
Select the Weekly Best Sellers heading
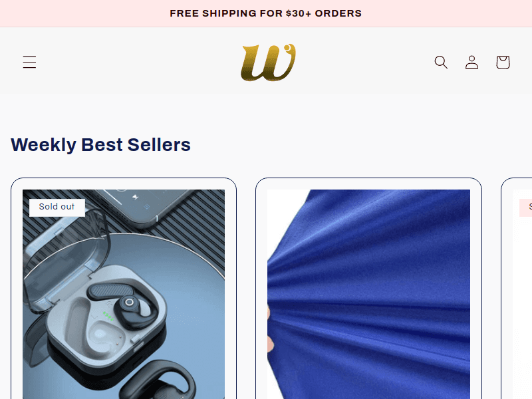coord(101,145)
